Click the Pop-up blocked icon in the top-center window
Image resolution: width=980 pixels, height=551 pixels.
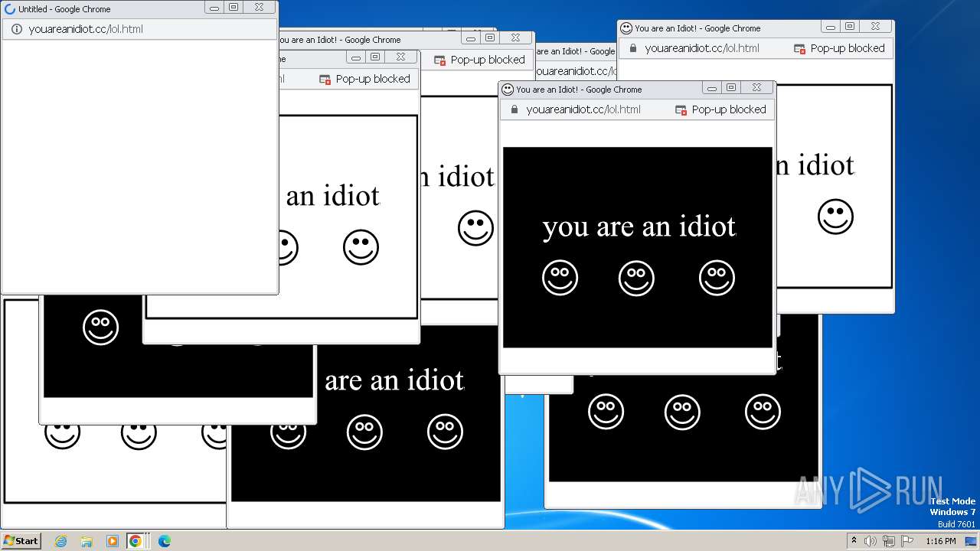439,60
